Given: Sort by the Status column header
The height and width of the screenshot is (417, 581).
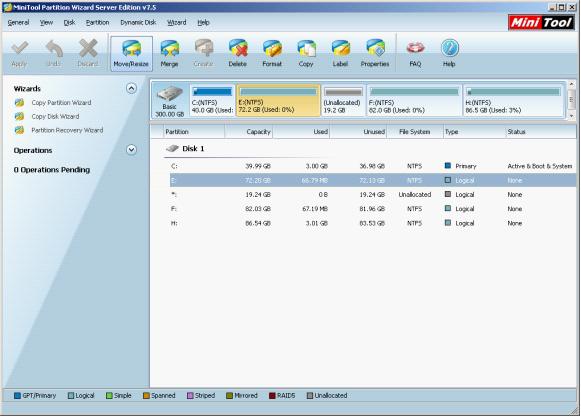Looking at the screenshot, I should coord(541,132).
